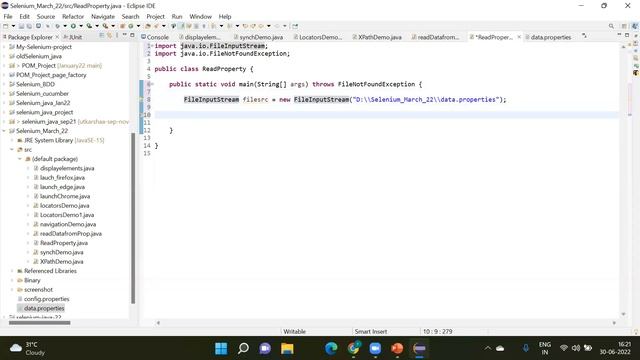Expand the JRE System Library node
640x360 pixels.
(12, 140)
